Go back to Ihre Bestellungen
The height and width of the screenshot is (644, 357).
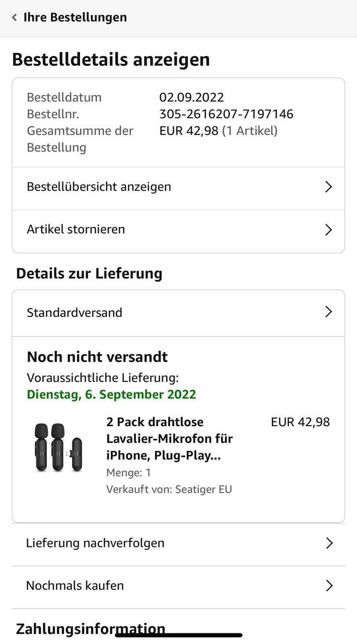coord(75,18)
